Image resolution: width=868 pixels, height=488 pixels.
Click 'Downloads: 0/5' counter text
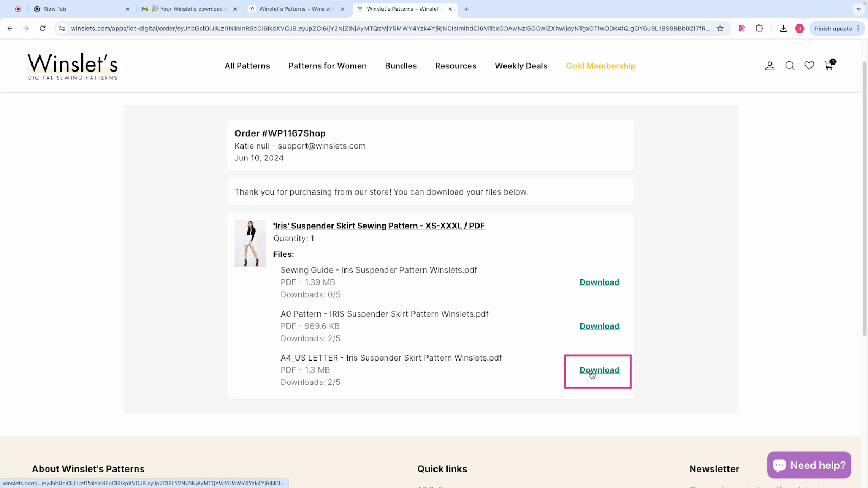[x=310, y=295]
